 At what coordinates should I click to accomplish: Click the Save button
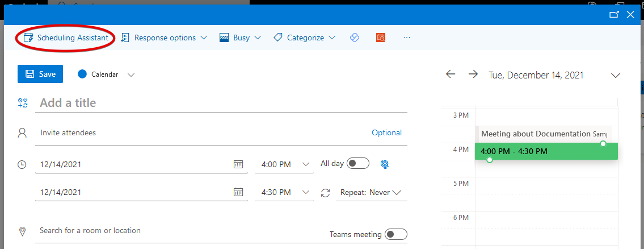(x=40, y=74)
